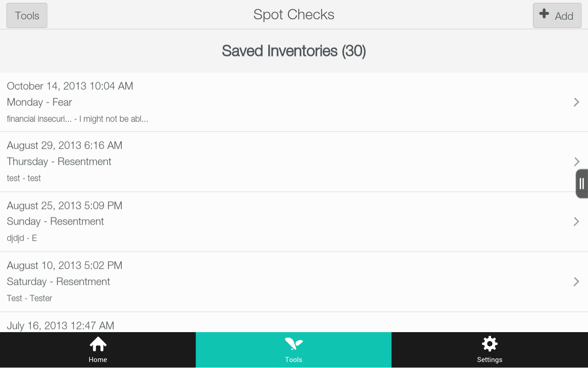Click the plus icon on Add button
Viewport: 588px width, 368px height.
[x=544, y=14]
